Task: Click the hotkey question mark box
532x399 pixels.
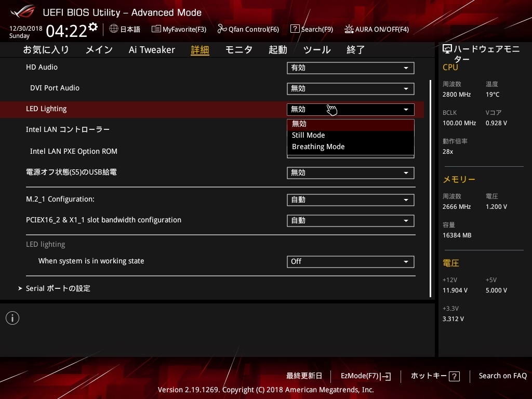Action: (454, 376)
